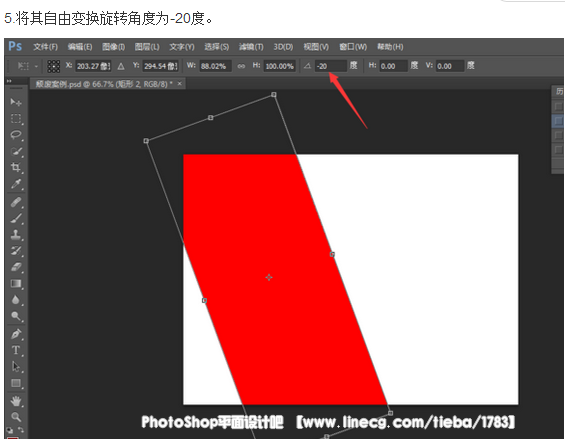Open the 帮助(H) menu
565x439 pixels.
390,47
